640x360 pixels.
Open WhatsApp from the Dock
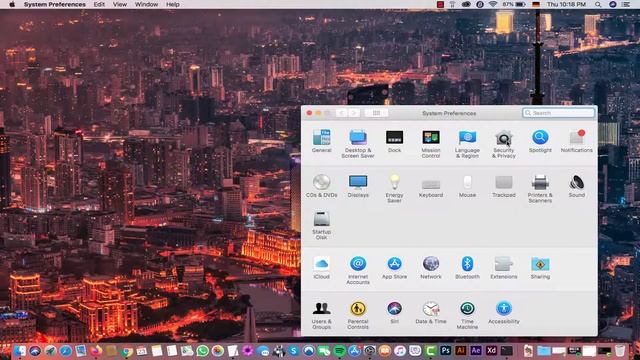[x=202, y=351]
